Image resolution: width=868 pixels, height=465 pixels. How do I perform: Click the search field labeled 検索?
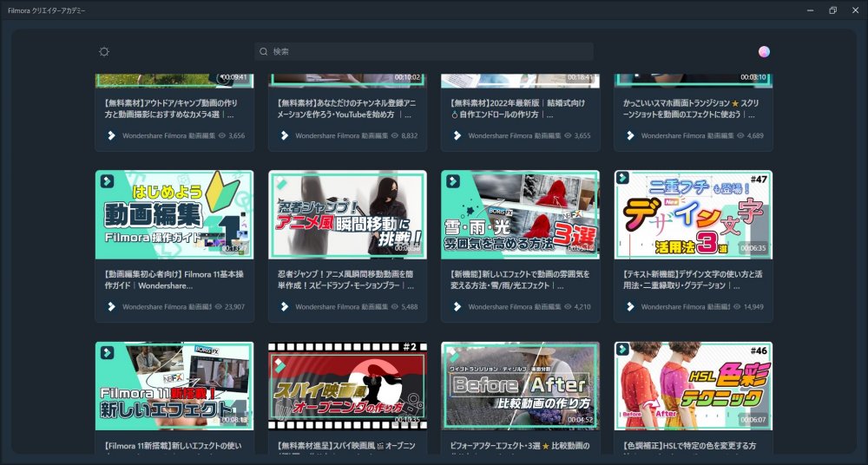coord(424,51)
